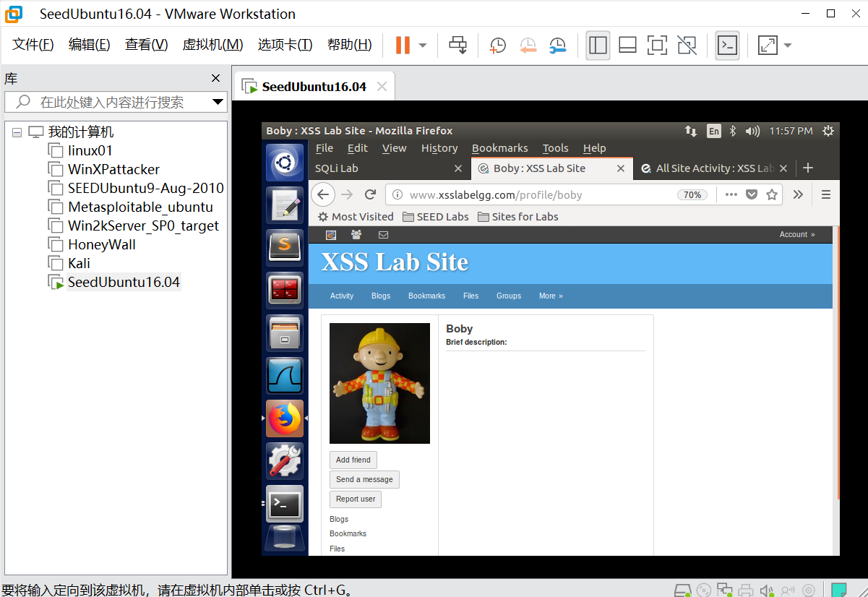Launch Wireshark from the launcher
Screen dimensions: 868x597
(285, 375)
